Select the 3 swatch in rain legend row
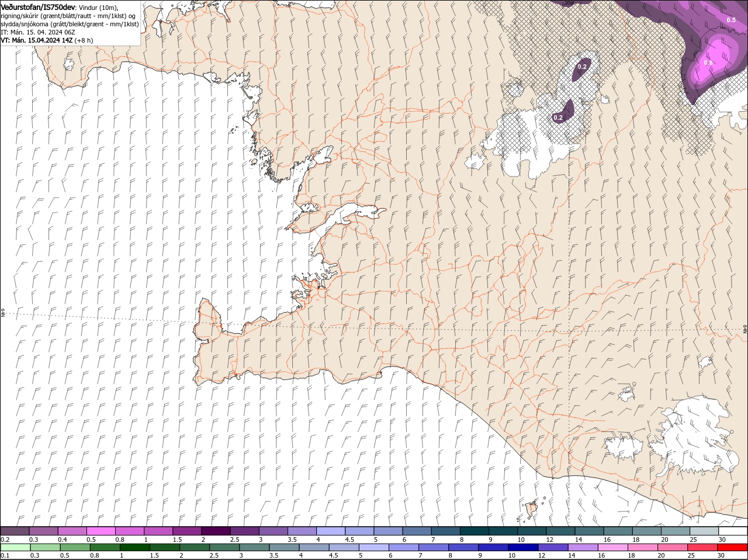Screen dimensions: 748x560 [255, 547]
